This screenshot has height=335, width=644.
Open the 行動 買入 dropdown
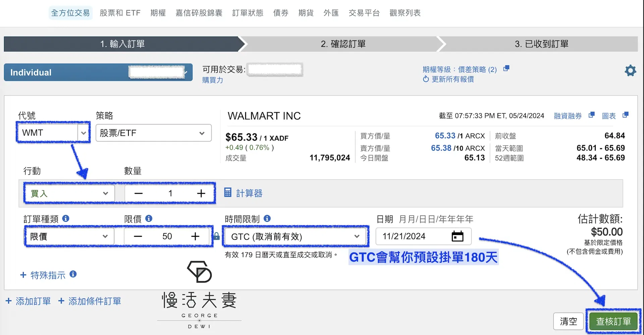coord(69,193)
